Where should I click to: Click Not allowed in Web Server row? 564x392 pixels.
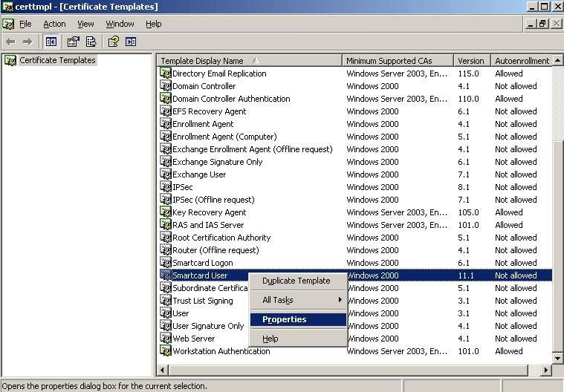[516, 339]
